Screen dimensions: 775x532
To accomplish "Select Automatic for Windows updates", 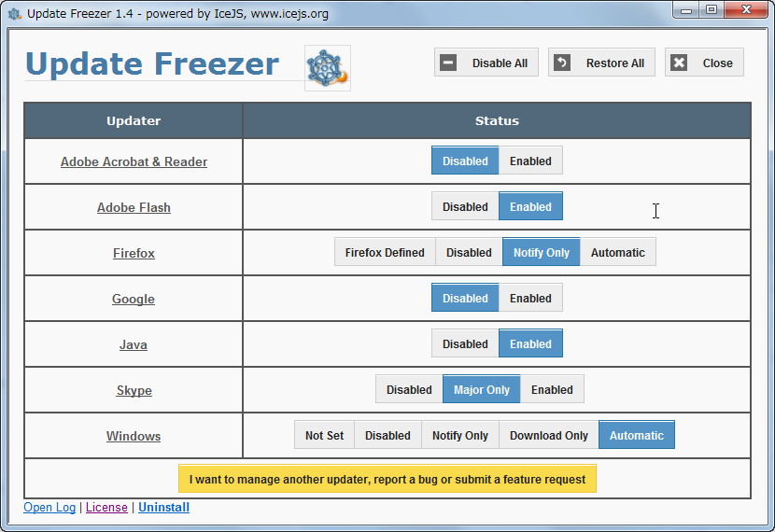I will pyautogui.click(x=637, y=435).
